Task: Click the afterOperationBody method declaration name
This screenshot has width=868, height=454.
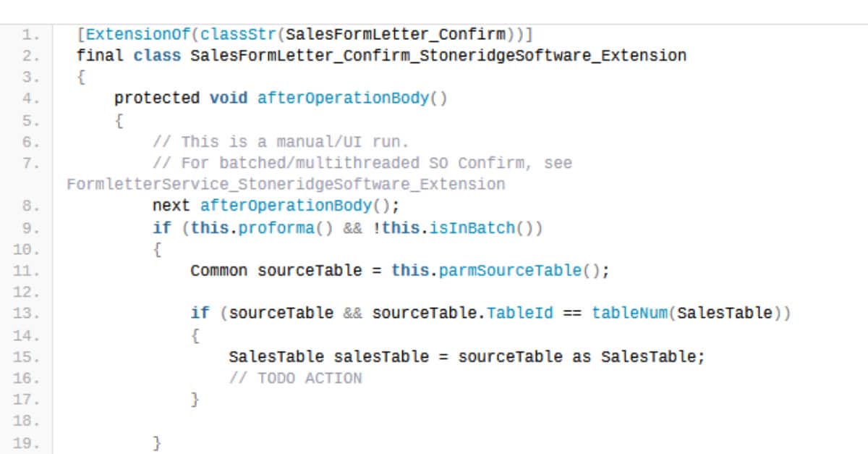Action: pyautogui.click(x=343, y=98)
